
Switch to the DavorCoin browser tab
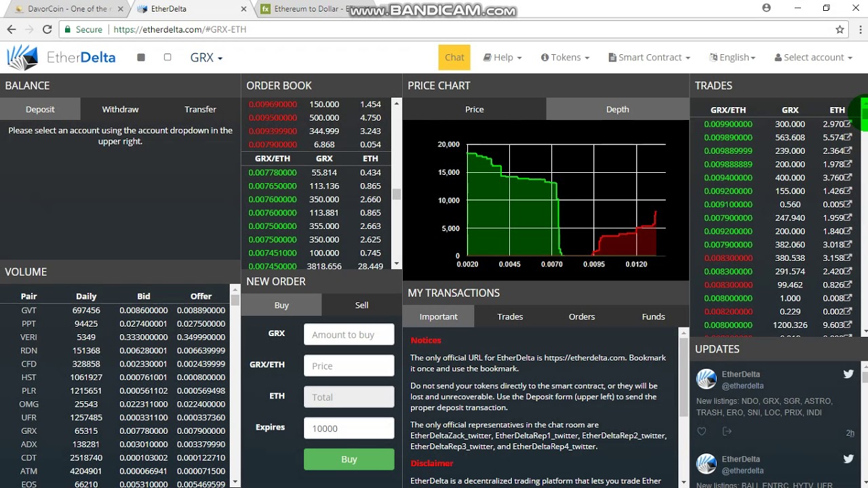(66, 9)
